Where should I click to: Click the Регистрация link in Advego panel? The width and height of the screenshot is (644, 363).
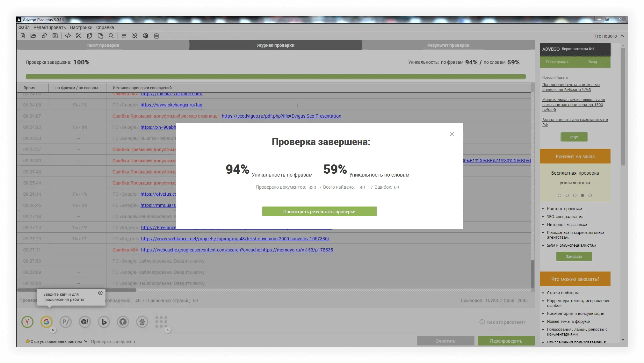(x=557, y=62)
